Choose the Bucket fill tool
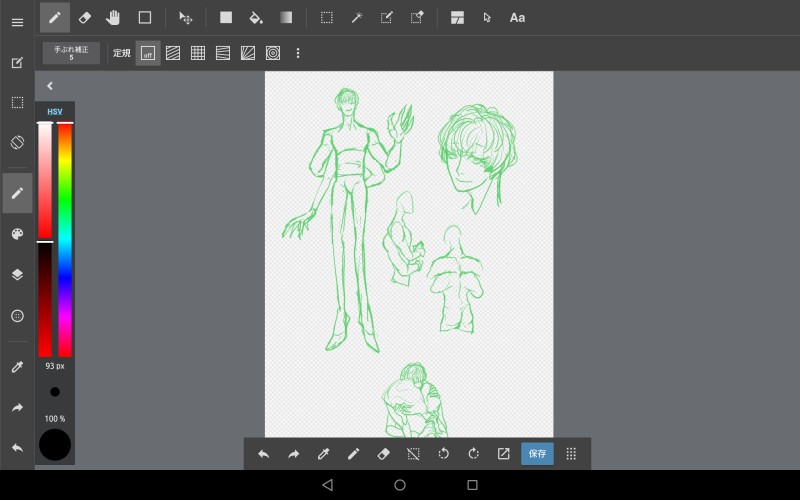Screen dimensions: 800x500 tap(255, 17)
